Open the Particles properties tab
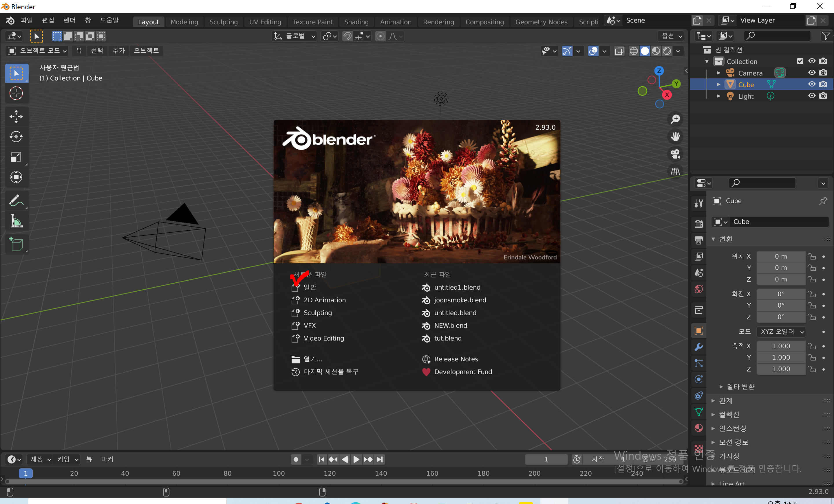The width and height of the screenshot is (834, 504). pyautogui.click(x=698, y=363)
